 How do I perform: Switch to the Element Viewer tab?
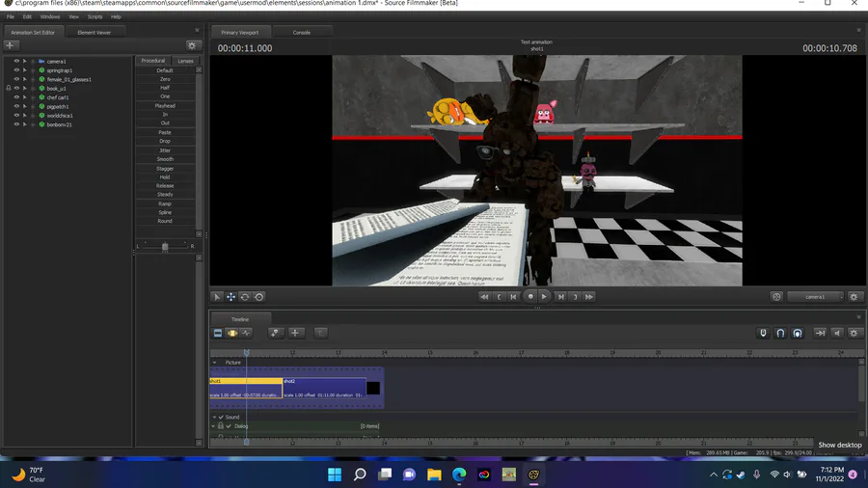coord(95,33)
